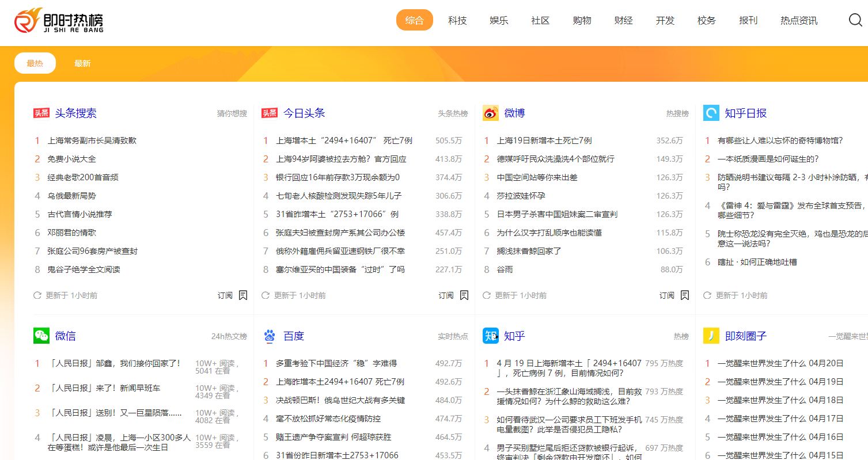Viewport: 868px width, 460px height.
Task: Click the 微博 eye logo icon
Action: pyautogui.click(x=491, y=113)
